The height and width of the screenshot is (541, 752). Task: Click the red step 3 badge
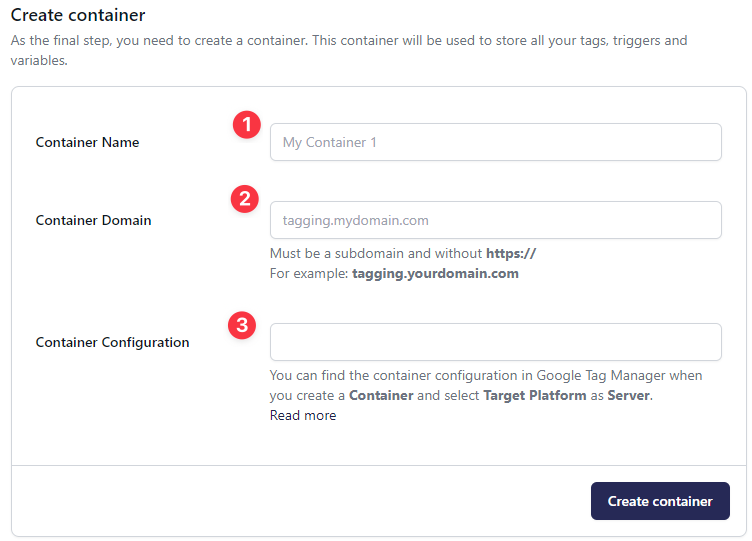coord(241,325)
